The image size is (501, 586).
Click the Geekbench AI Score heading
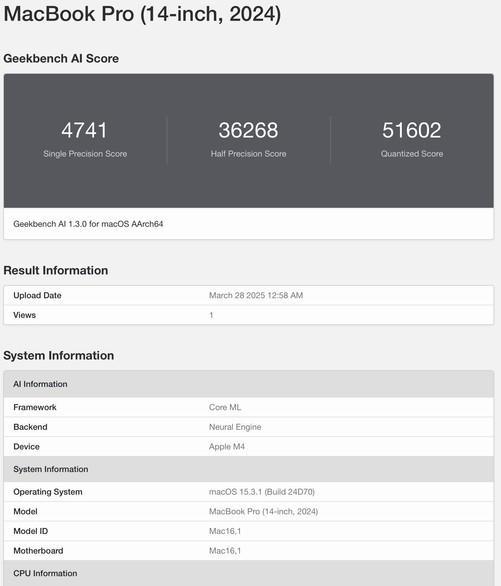pyautogui.click(x=61, y=58)
